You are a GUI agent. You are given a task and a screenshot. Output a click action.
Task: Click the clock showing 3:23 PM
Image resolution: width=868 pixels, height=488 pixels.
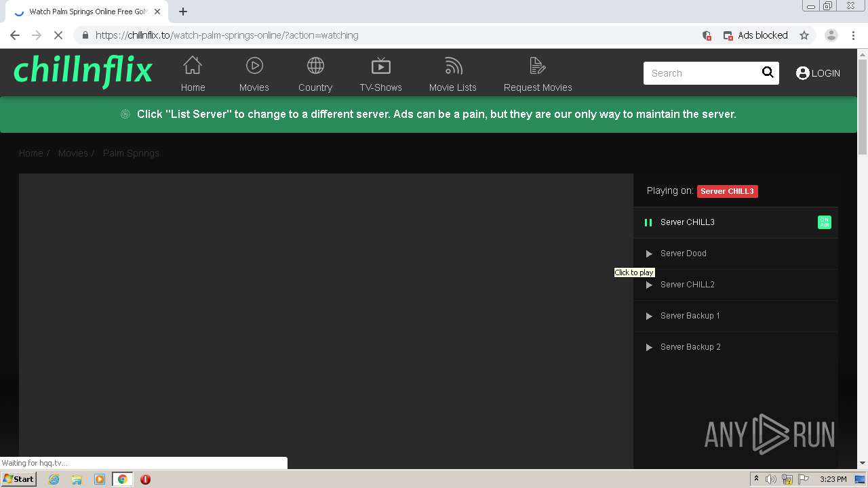point(833,479)
